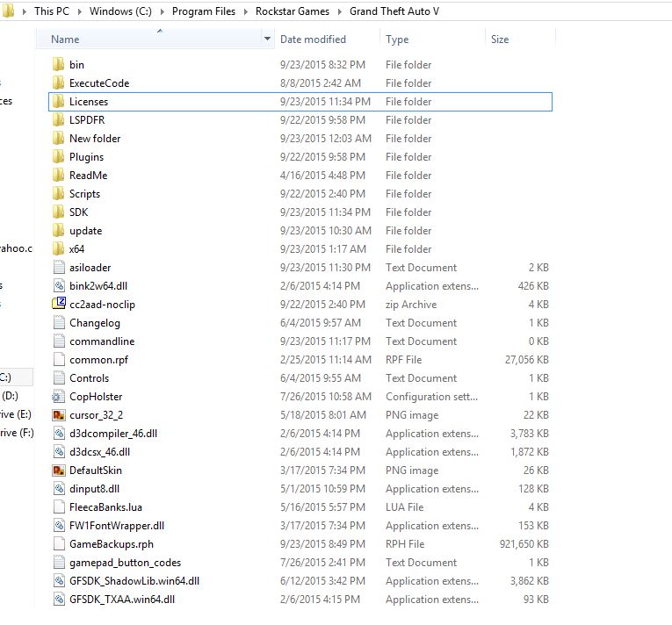
Task: Click the bin folder icon
Action: tap(58, 65)
